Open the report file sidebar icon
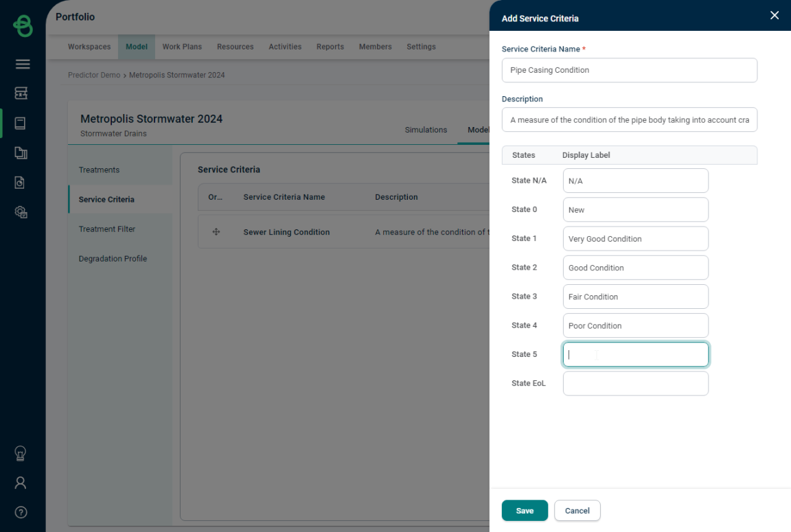The image size is (791, 532). coord(20,183)
